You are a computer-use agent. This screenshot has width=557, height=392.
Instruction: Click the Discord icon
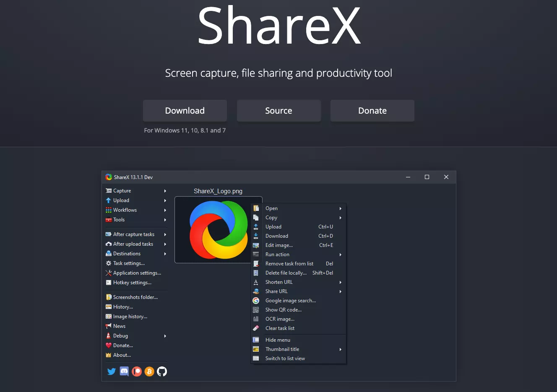(x=124, y=371)
